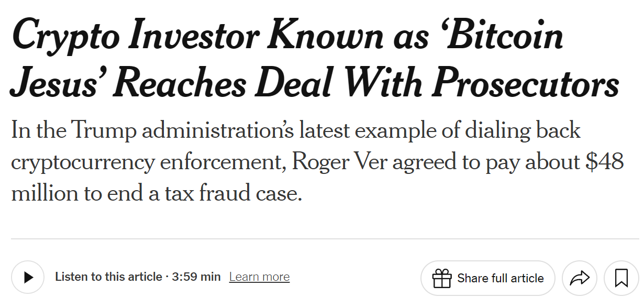Open the Learn more link

pos(259,277)
